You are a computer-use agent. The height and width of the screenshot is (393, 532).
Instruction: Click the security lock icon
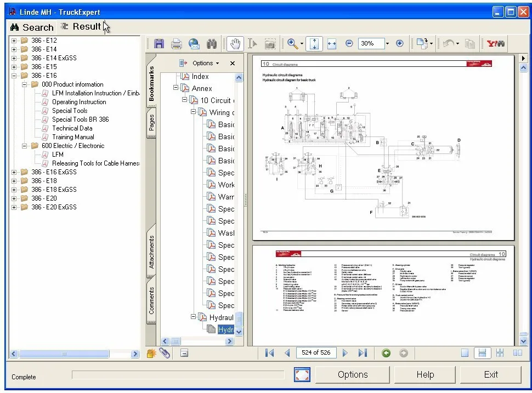(151, 354)
